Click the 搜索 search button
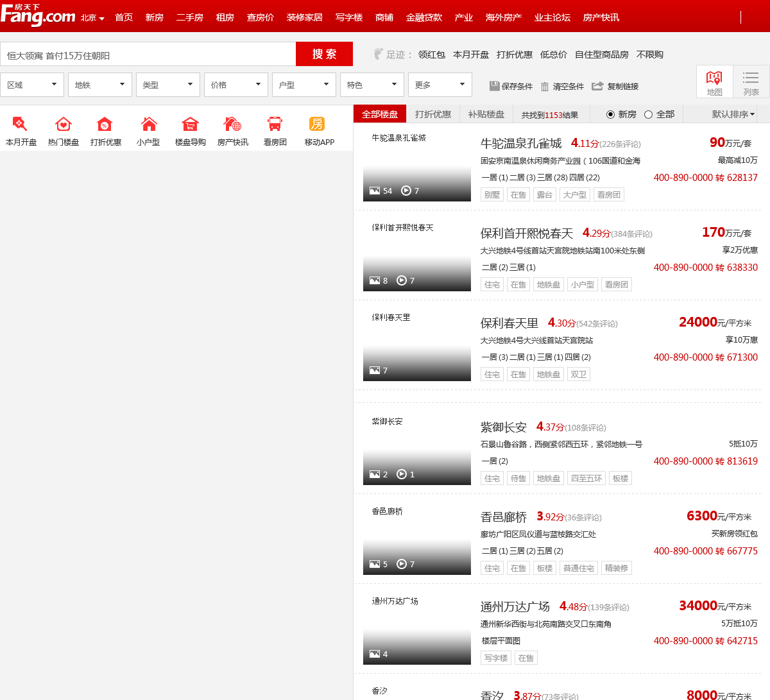 click(324, 54)
